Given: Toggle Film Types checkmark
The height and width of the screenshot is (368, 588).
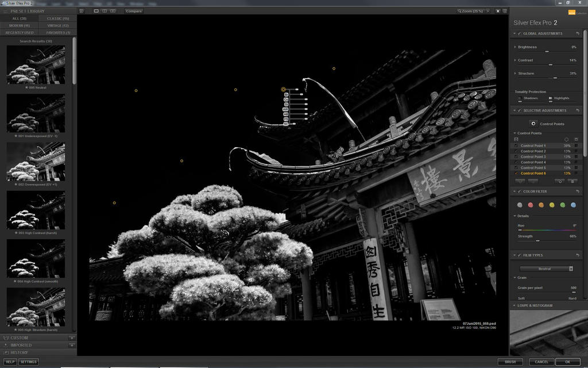Looking at the screenshot, I should click(519, 255).
